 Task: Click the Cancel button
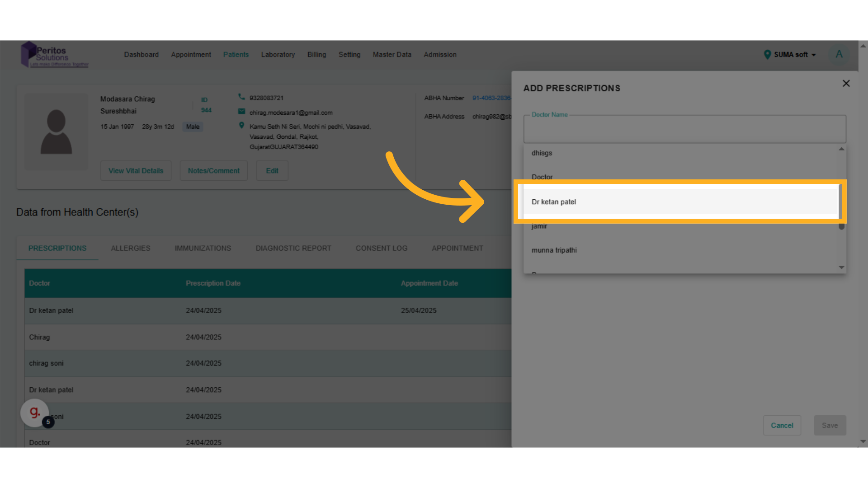tap(782, 425)
